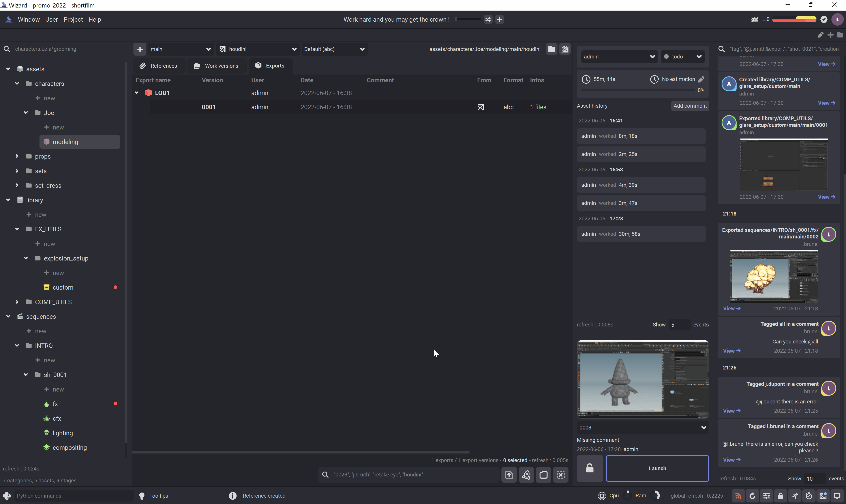
Task: Open the 0003 version dropdown
Action: [x=643, y=428]
